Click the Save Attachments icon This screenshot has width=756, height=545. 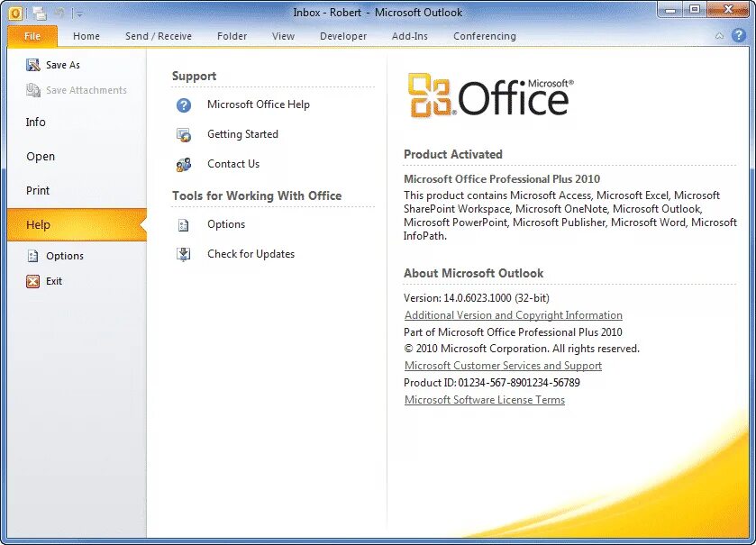32,90
